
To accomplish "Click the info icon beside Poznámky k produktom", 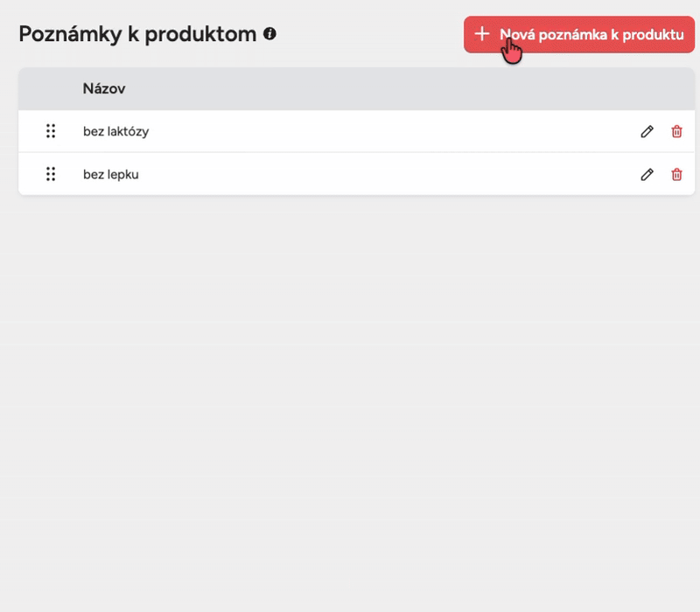I will (269, 34).
